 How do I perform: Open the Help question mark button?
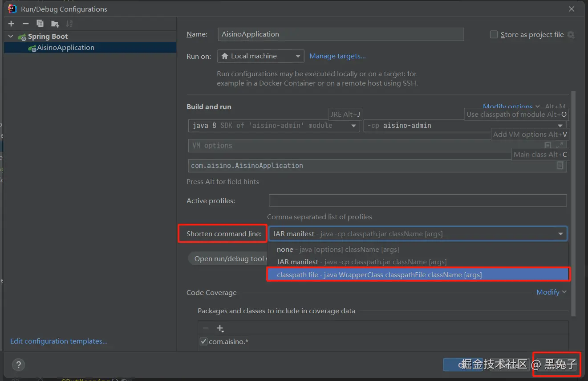(18, 365)
